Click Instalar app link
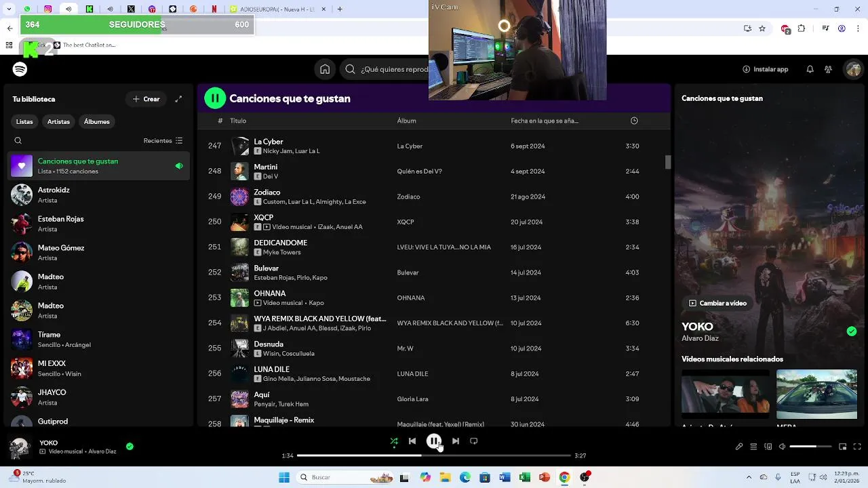Image resolution: width=868 pixels, height=488 pixels. pyautogui.click(x=766, y=69)
